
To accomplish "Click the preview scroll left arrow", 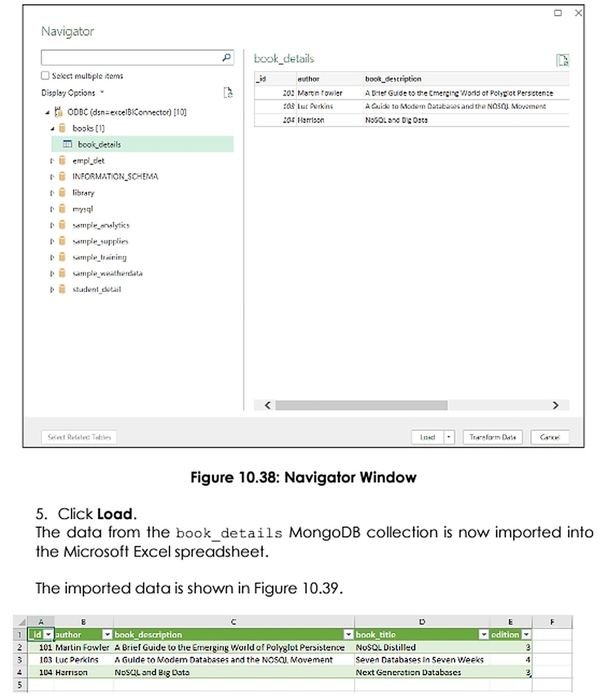I will 268,405.
